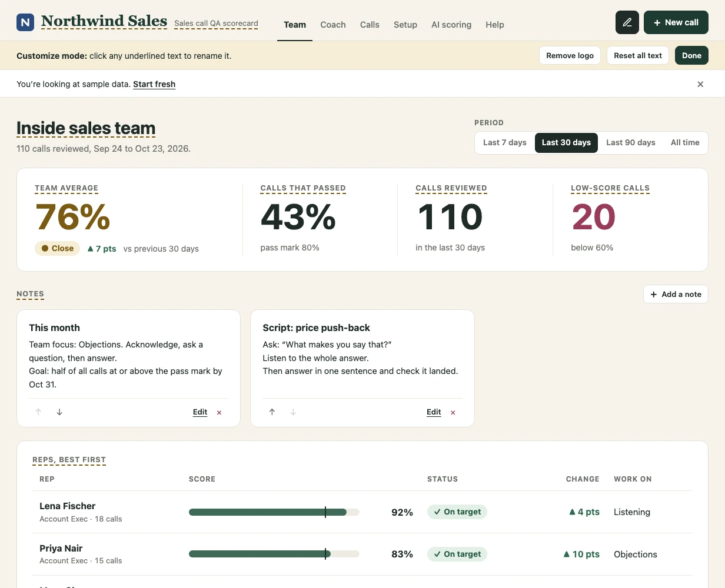725x588 pixels.
Task: Select the Last 90 days period
Action: pyautogui.click(x=631, y=142)
